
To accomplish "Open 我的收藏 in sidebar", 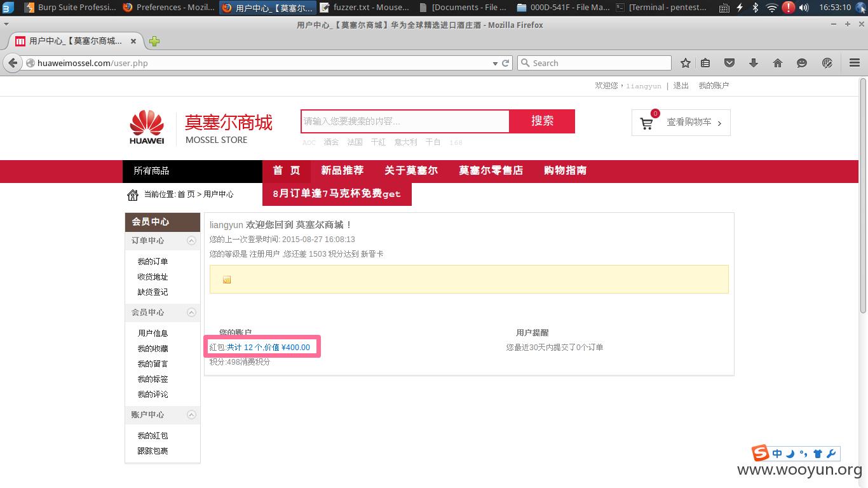I will [x=153, y=348].
